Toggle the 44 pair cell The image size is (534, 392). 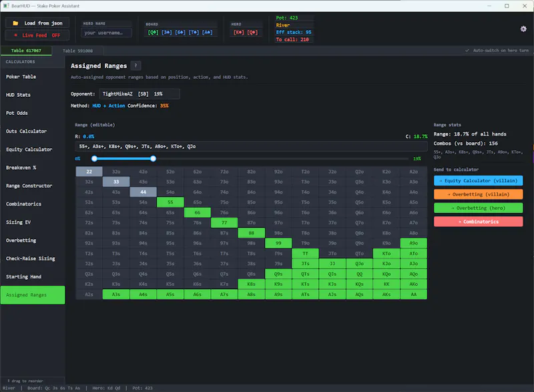(x=143, y=192)
